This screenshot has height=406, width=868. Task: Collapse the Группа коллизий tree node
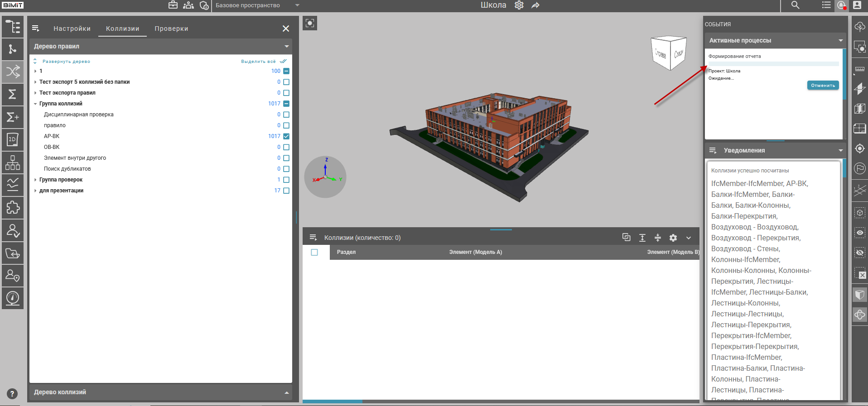point(35,104)
